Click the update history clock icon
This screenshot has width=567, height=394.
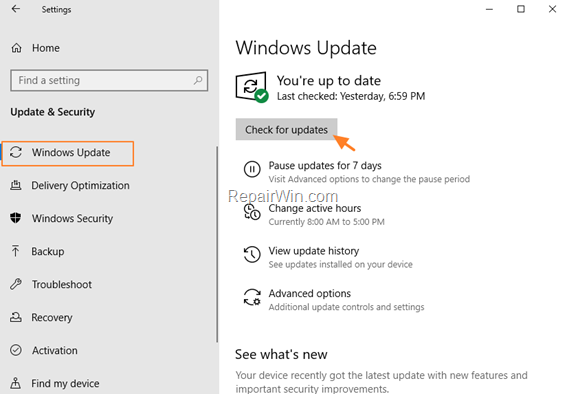(252, 254)
